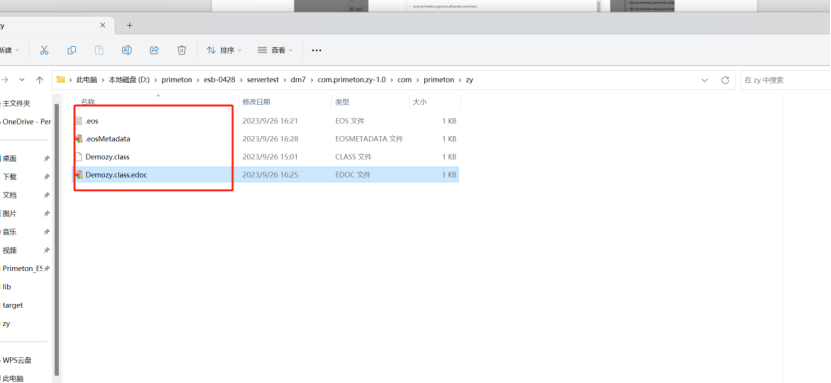Image resolution: width=831 pixels, height=383 pixels.
Task: Click the Refresh icon beside address bar
Action: pos(725,80)
